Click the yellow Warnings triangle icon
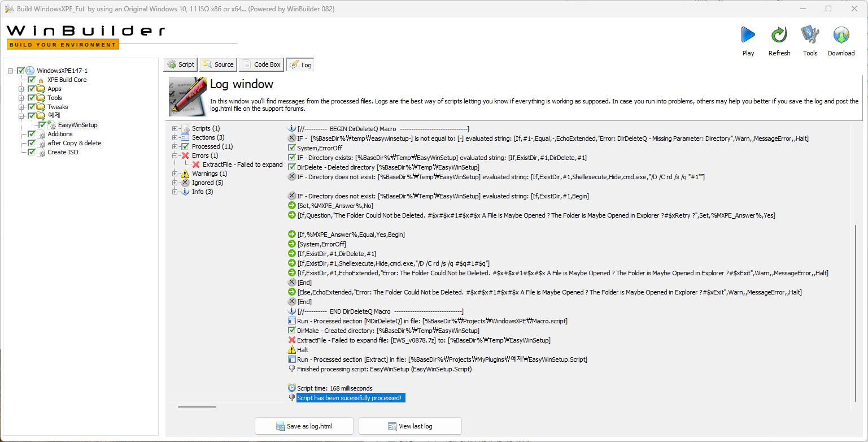 [185, 174]
